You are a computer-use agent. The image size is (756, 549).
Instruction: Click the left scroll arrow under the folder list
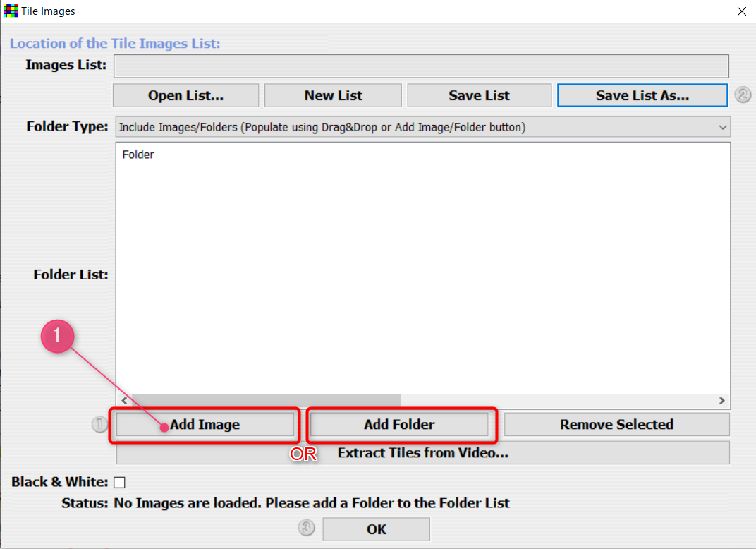(124, 400)
